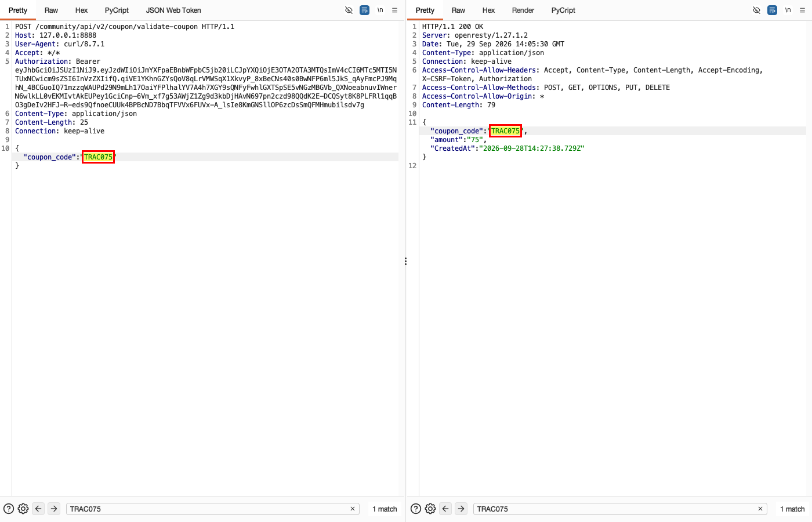Toggle hide non-printable chars in response pane
812x522 pixels.
756,10
